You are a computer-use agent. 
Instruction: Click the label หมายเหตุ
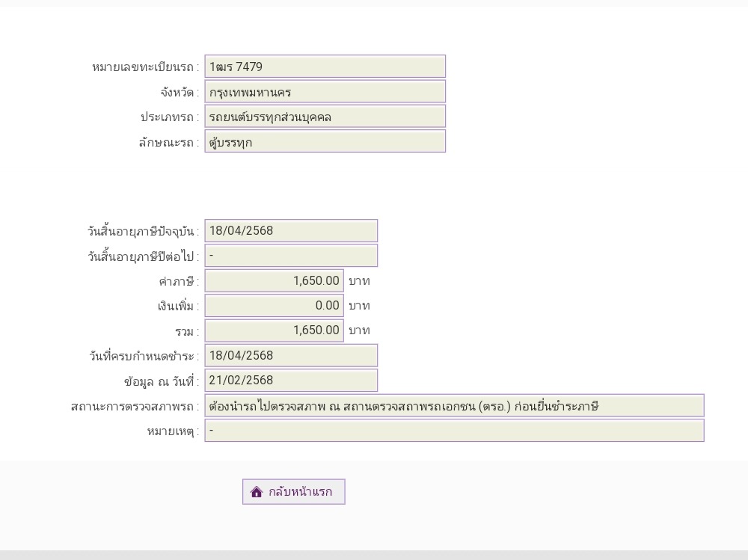173,431
